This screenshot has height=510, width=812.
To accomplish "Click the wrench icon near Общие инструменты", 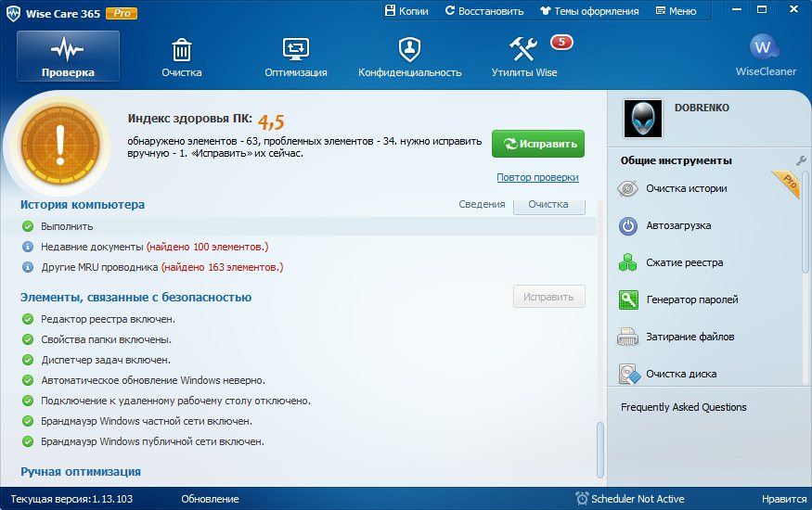I will coord(801,160).
